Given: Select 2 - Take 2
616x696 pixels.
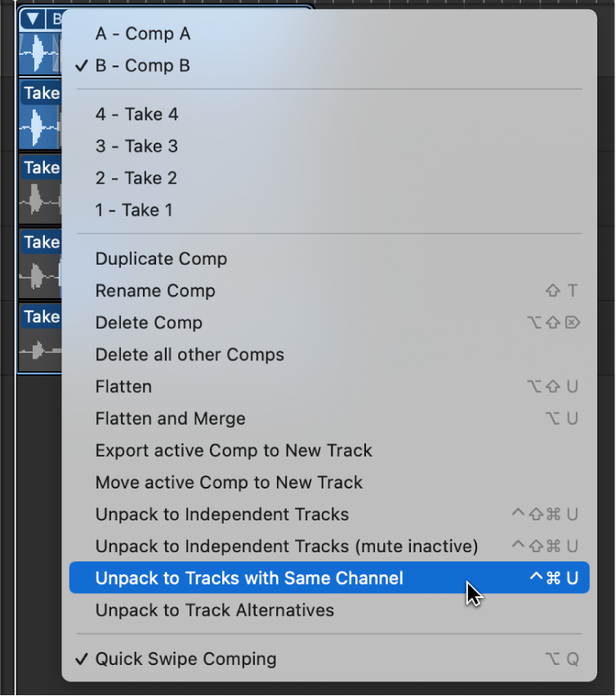Looking at the screenshot, I should 133,177.
